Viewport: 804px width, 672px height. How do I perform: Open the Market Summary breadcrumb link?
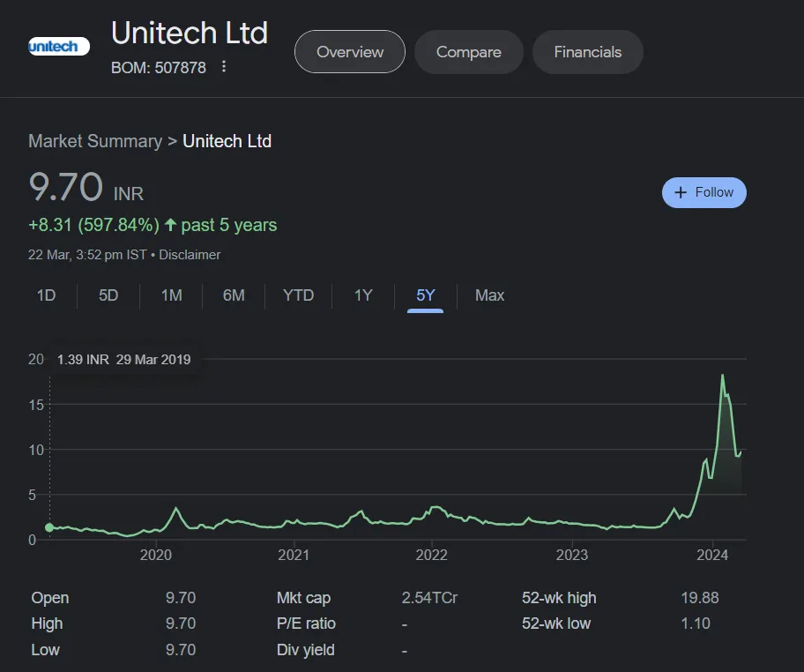[95, 141]
